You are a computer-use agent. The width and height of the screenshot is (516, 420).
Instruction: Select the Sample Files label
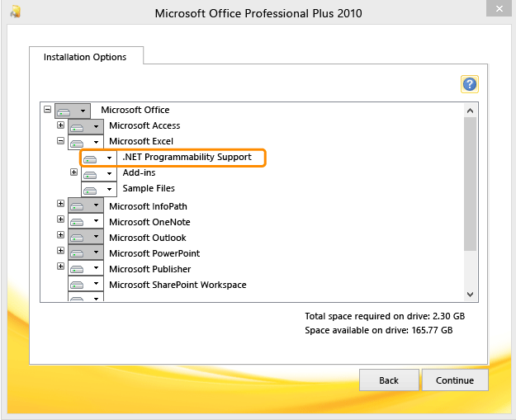[149, 188]
